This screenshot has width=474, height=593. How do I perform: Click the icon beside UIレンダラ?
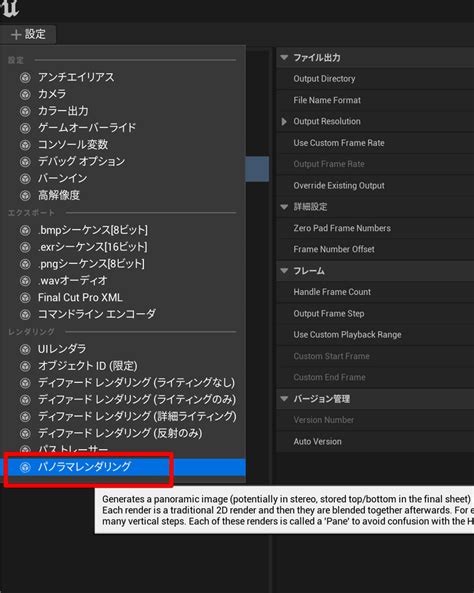click(x=25, y=349)
